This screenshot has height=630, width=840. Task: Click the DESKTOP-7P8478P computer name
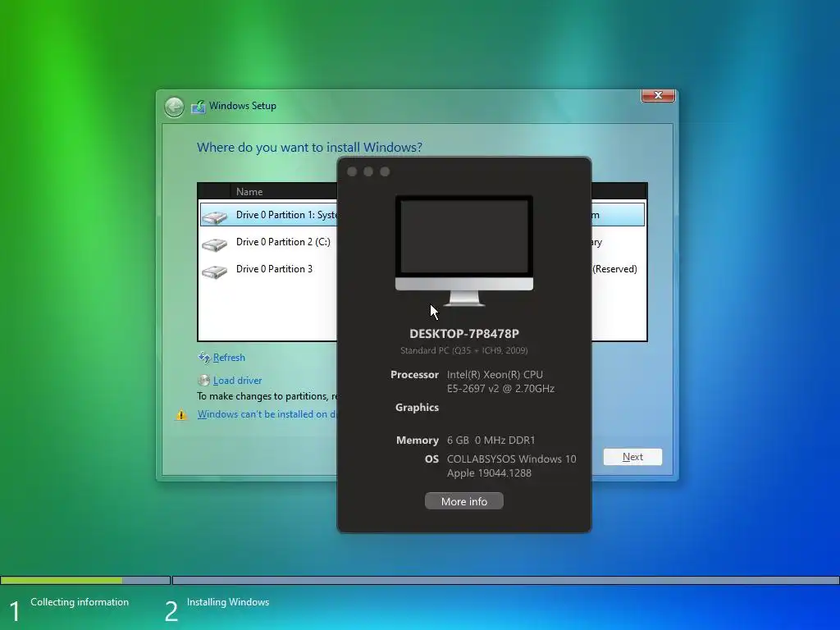coord(464,334)
